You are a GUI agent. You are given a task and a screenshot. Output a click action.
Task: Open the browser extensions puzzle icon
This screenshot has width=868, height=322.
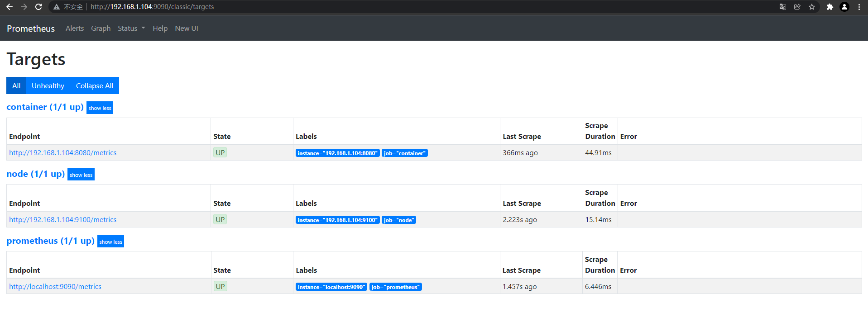pos(830,7)
